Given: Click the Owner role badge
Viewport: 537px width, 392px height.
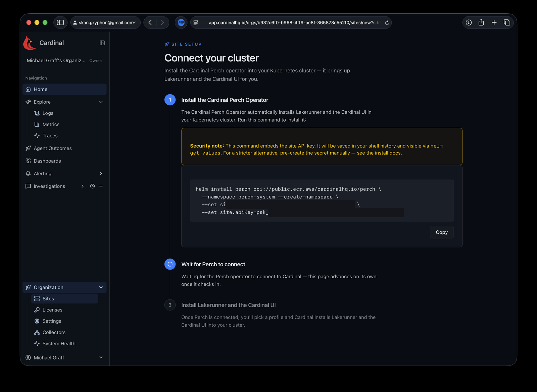Looking at the screenshot, I should 96,61.
